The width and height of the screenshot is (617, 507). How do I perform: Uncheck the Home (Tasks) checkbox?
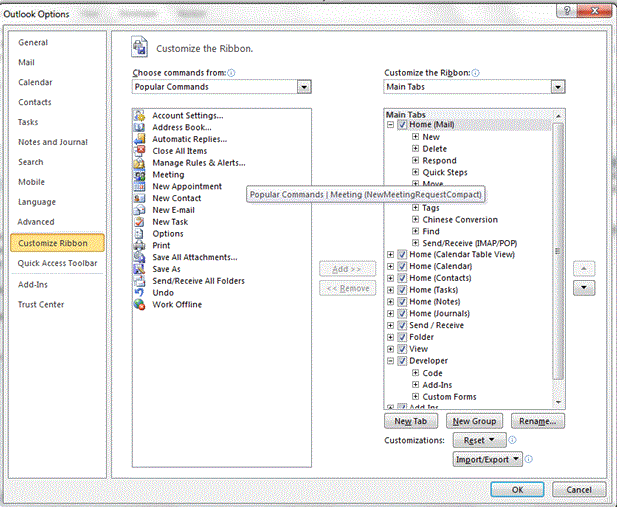[402, 290]
